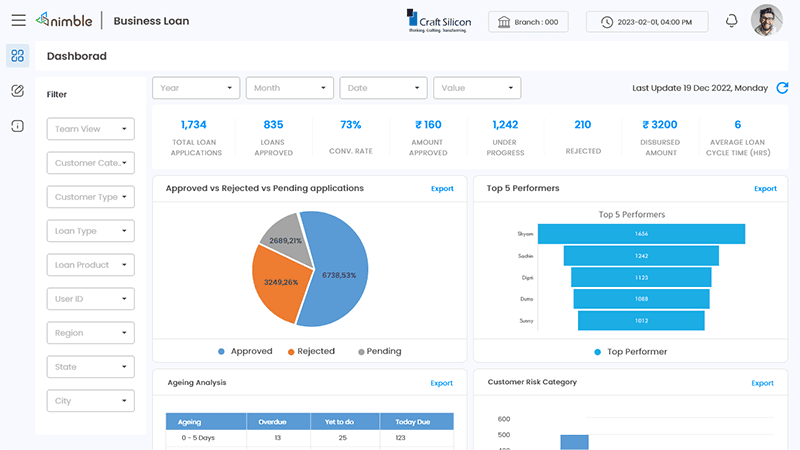
Task: Open the Date dropdown
Action: click(x=383, y=88)
